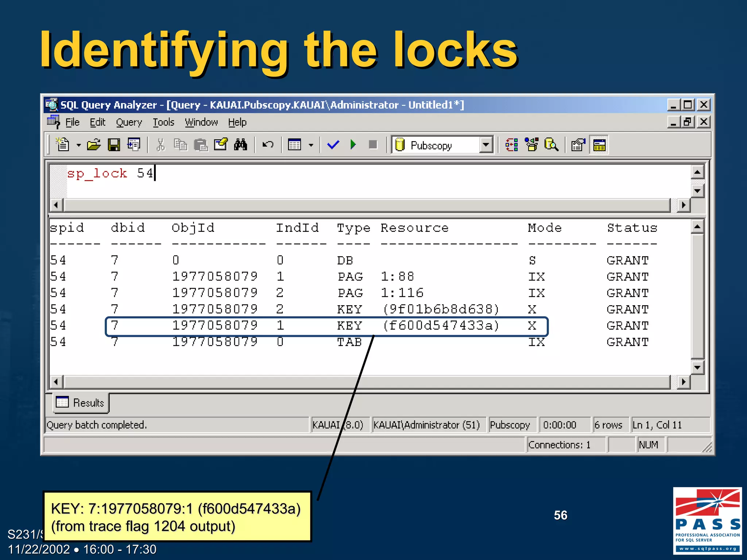Expand the New Query dropdown arrow
The height and width of the screenshot is (560, 747).
[78, 145]
